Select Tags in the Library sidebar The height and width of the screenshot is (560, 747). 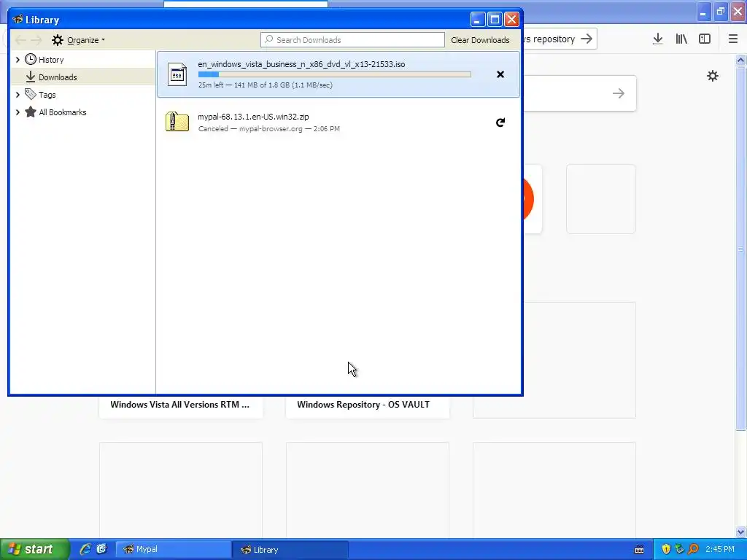pos(83,95)
